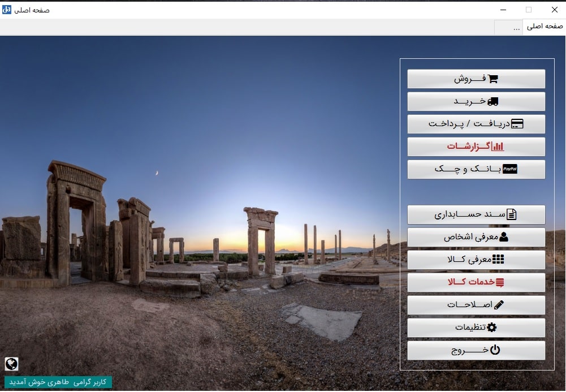Click the bar chart icon on گزارشات

click(498, 147)
